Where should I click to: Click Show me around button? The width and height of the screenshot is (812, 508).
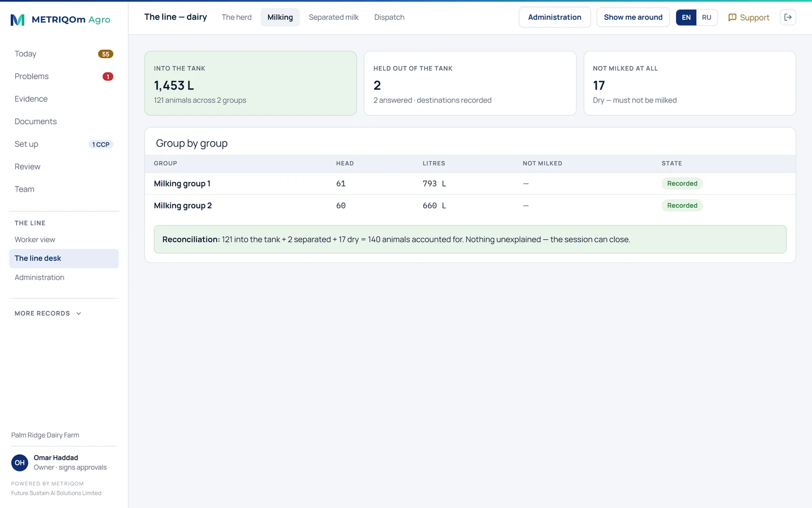[x=633, y=17]
